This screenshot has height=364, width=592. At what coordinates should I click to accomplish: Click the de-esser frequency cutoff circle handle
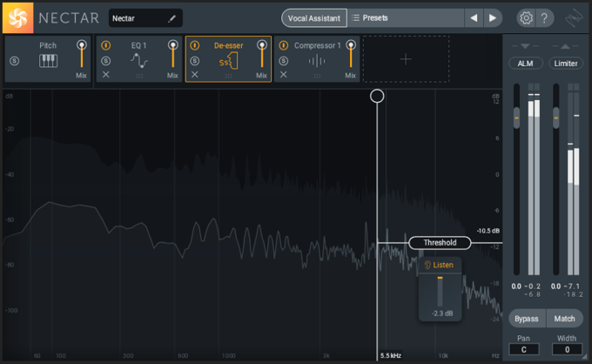coord(377,96)
